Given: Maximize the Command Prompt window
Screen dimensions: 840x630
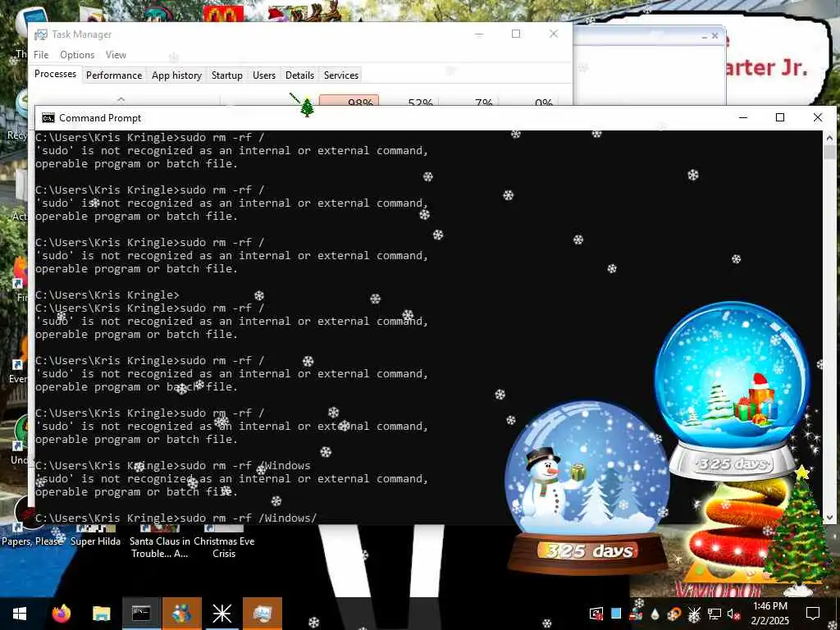Looking at the screenshot, I should pyautogui.click(x=780, y=118).
